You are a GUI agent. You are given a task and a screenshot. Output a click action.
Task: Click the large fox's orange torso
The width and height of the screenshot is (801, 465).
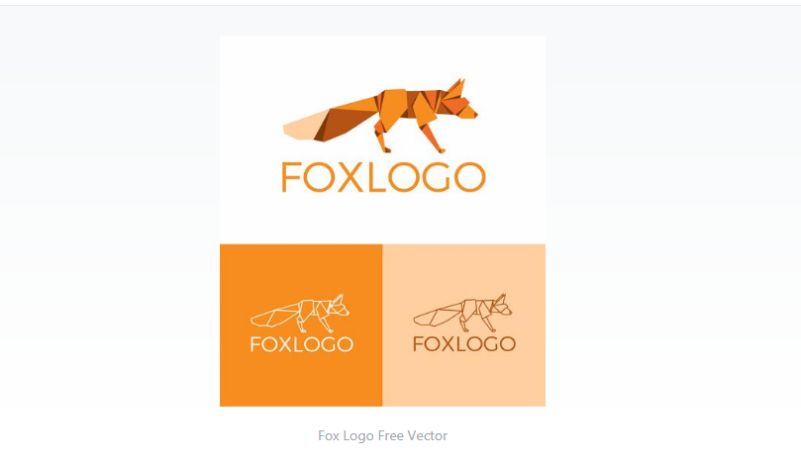point(407,105)
